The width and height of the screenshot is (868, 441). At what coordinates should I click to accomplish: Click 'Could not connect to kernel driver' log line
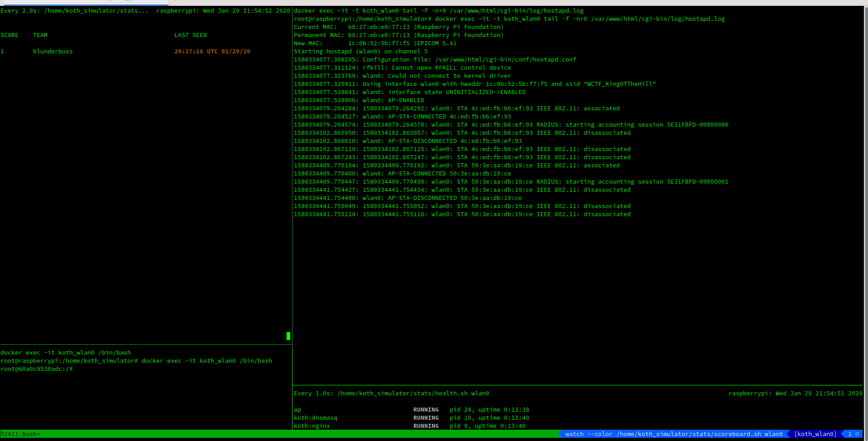coord(403,76)
